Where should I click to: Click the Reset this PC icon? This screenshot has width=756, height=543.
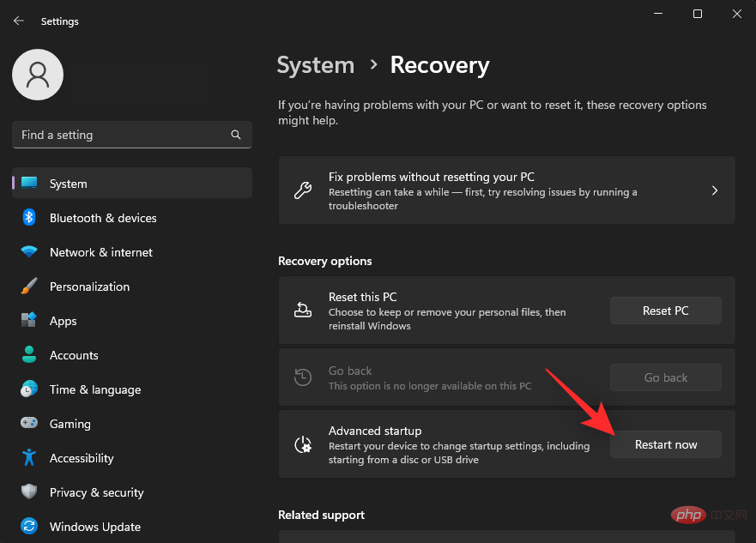click(302, 311)
